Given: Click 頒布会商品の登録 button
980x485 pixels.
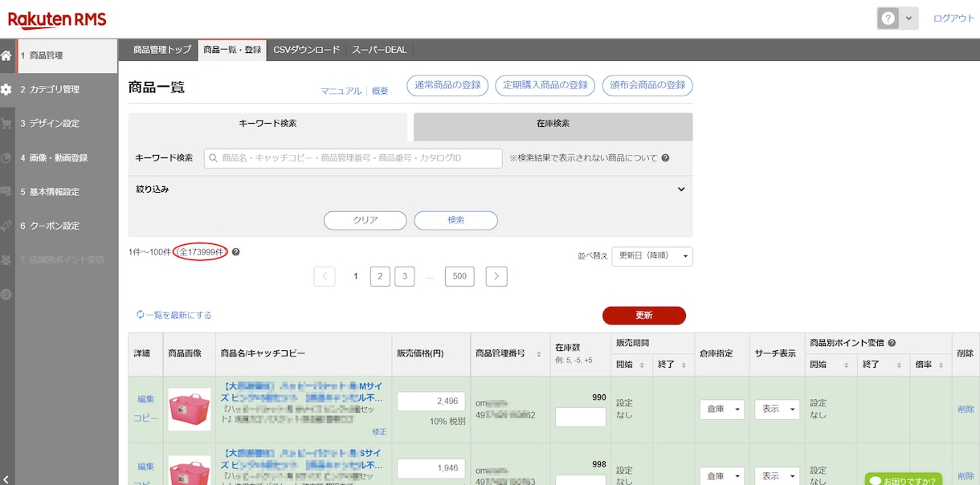Looking at the screenshot, I should (647, 85).
